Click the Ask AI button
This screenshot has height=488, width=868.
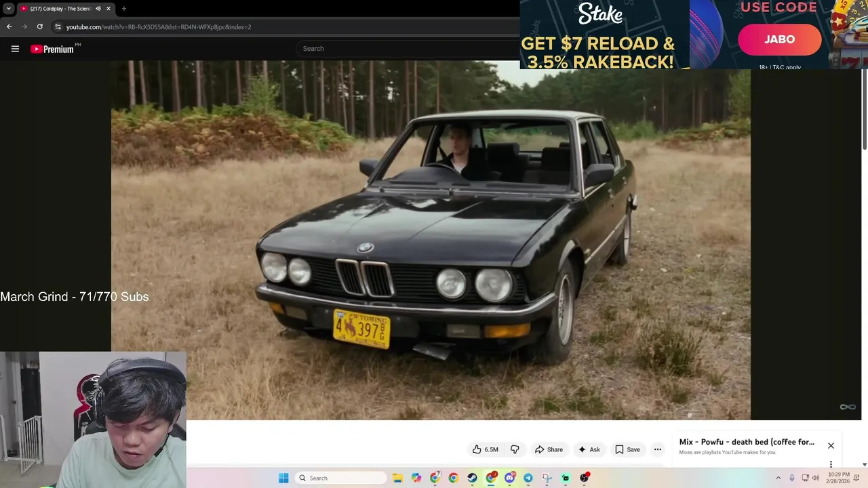coord(589,449)
